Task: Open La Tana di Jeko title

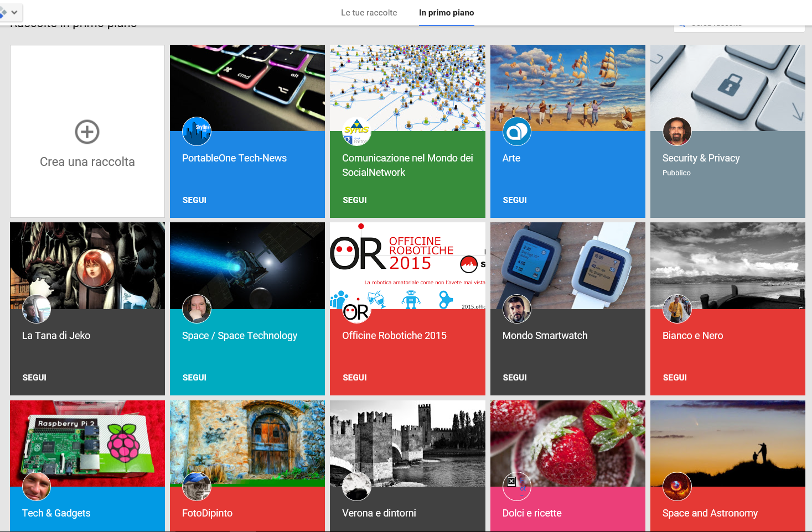Action: (x=56, y=336)
